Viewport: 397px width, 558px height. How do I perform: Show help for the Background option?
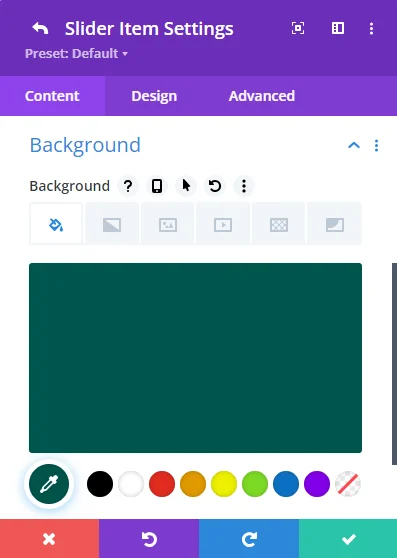coord(128,186)
